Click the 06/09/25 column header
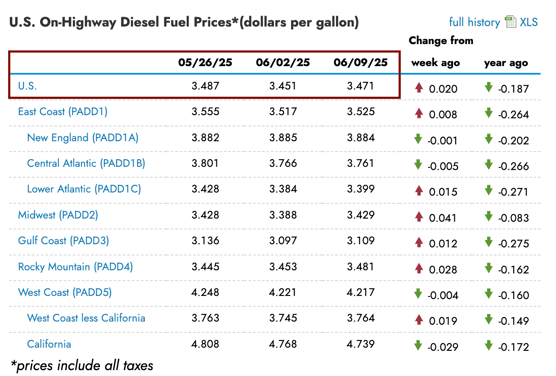Image resolution: width=556 pixels, height=376 pixels. pos(361,63)
